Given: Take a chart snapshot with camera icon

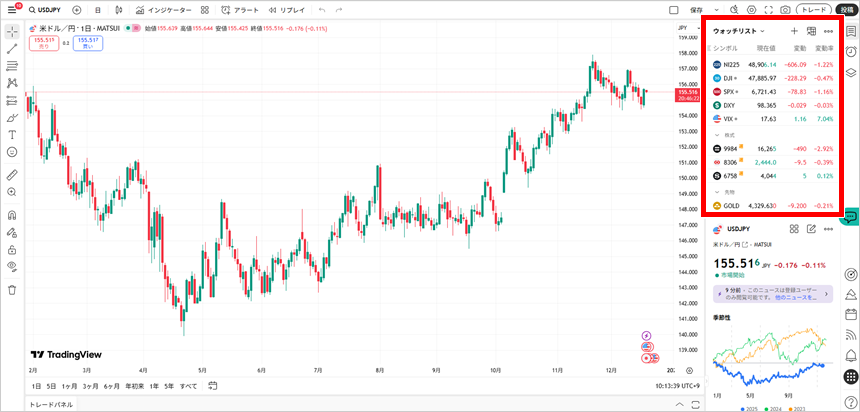Looking at the screenshot, I should coord(786,9).
